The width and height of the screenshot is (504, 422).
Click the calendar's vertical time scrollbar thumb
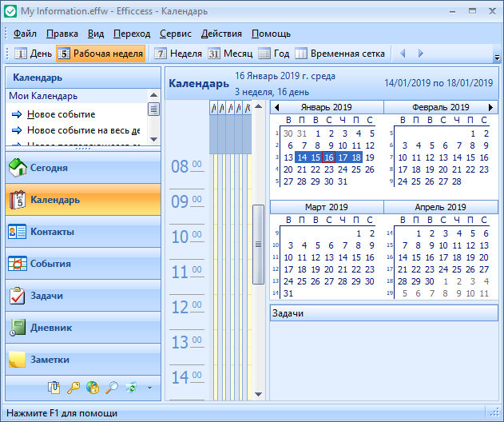click(x=258, y=244)
